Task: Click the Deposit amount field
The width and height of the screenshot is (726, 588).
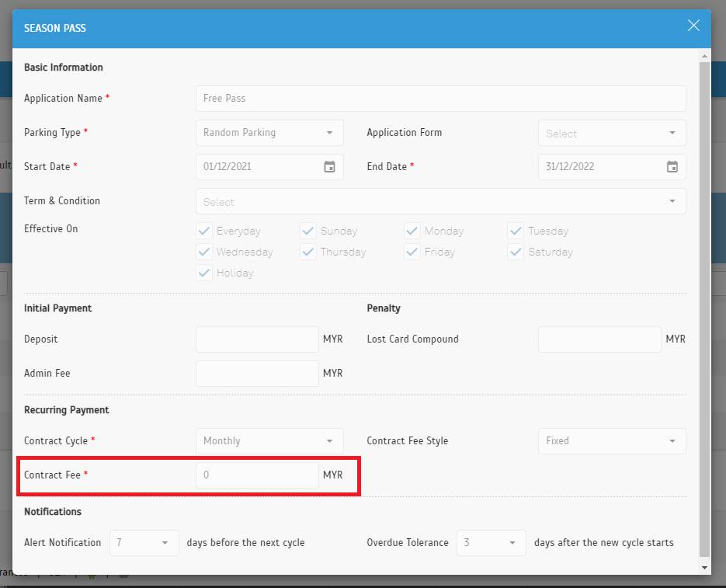Action: pos(257,339)
